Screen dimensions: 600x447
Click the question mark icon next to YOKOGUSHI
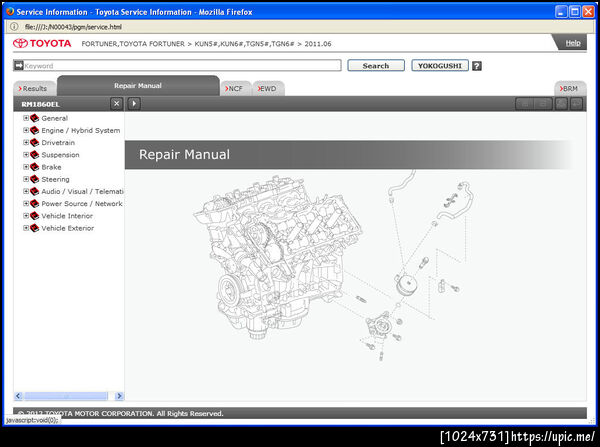click(477, 66)
